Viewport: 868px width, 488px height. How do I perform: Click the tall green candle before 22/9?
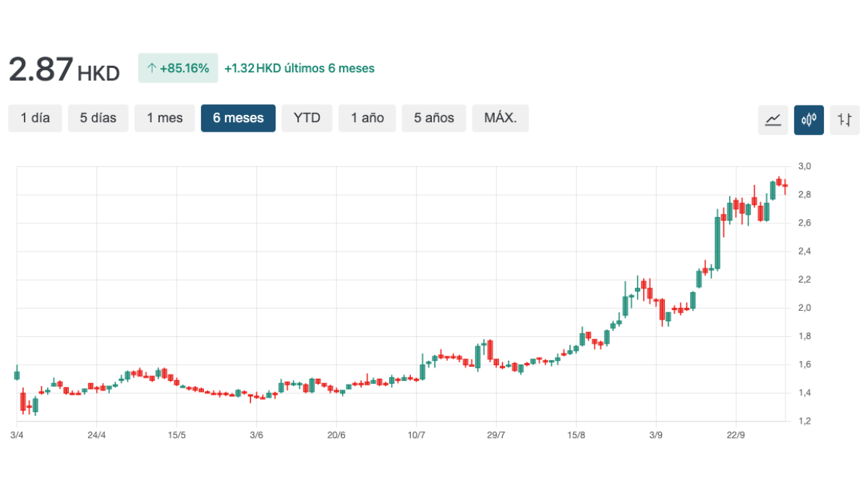[x=718, y=242]
